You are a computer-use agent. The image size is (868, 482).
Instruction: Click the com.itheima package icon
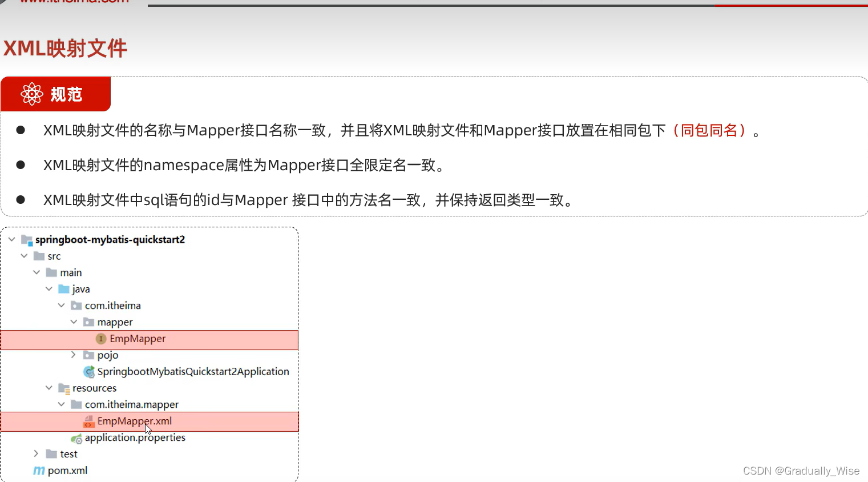pyautogui.click(x=76, y=306)
